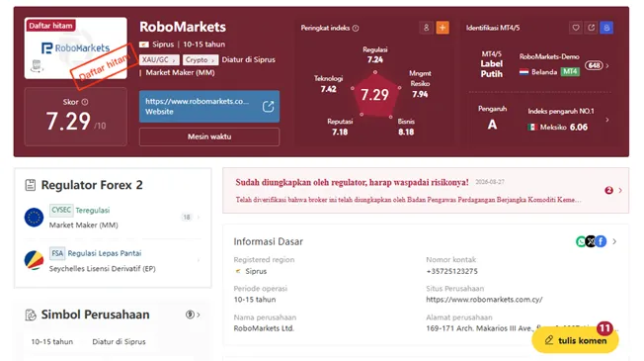Click the Cyprus flag beside Siprus in the header
The image size is (644, 361).
pyautogui.click(x=144, y=45)
